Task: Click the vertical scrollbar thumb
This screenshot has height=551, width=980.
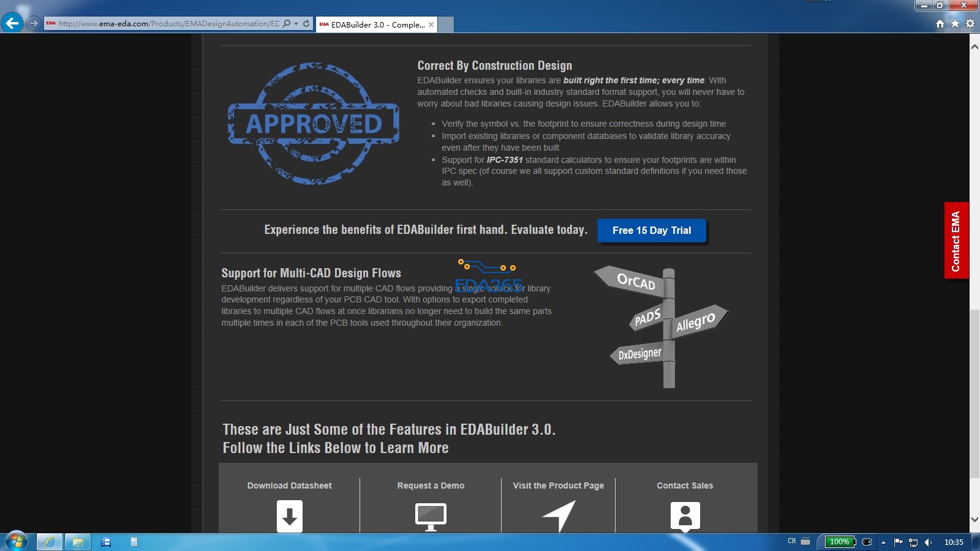Action: point(974,394)
